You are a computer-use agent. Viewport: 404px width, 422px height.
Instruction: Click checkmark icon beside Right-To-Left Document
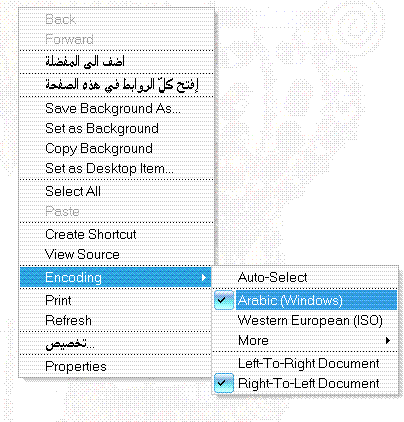click(223, 383)
